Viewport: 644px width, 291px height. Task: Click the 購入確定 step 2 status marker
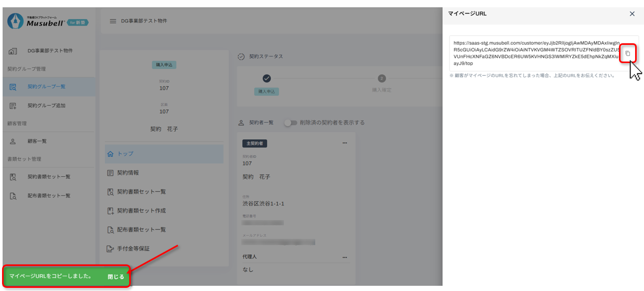click(x=381, y=79)
